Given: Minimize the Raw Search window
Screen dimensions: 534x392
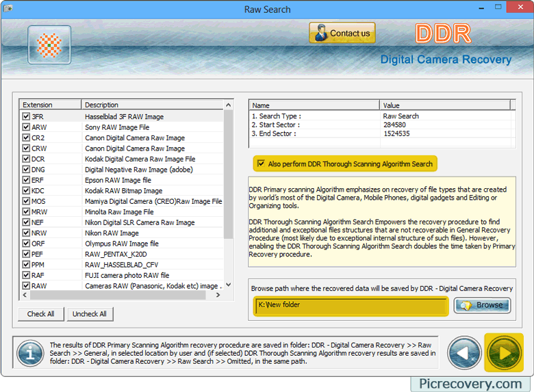Looking at the screenshot, I should 481,8.
